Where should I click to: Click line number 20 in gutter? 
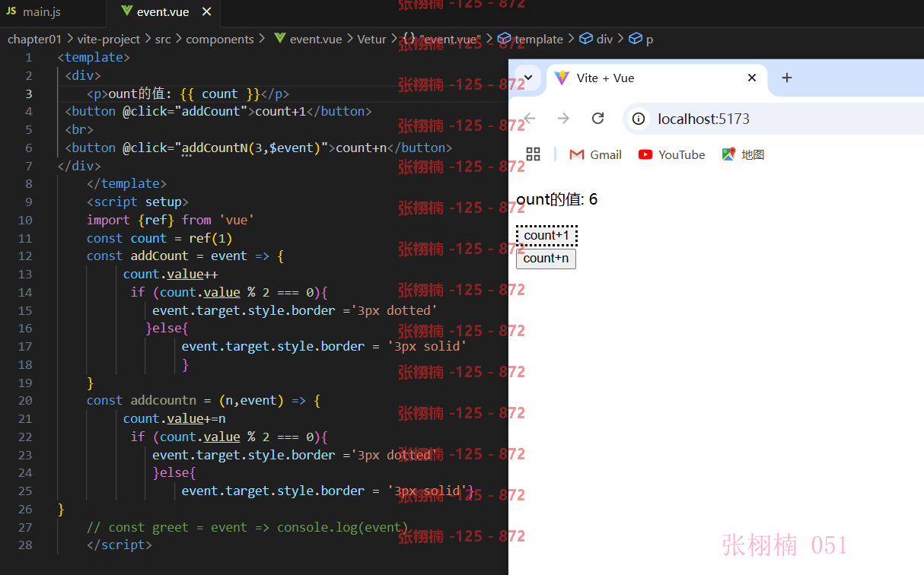pyautogui.click(x=24, y=401)
